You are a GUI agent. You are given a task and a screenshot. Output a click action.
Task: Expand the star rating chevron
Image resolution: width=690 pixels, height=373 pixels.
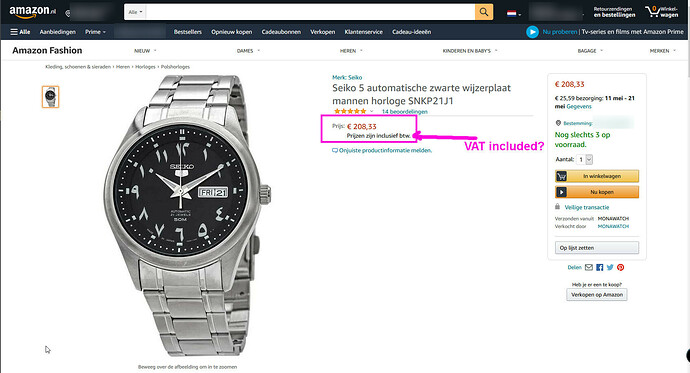[371, 111]
